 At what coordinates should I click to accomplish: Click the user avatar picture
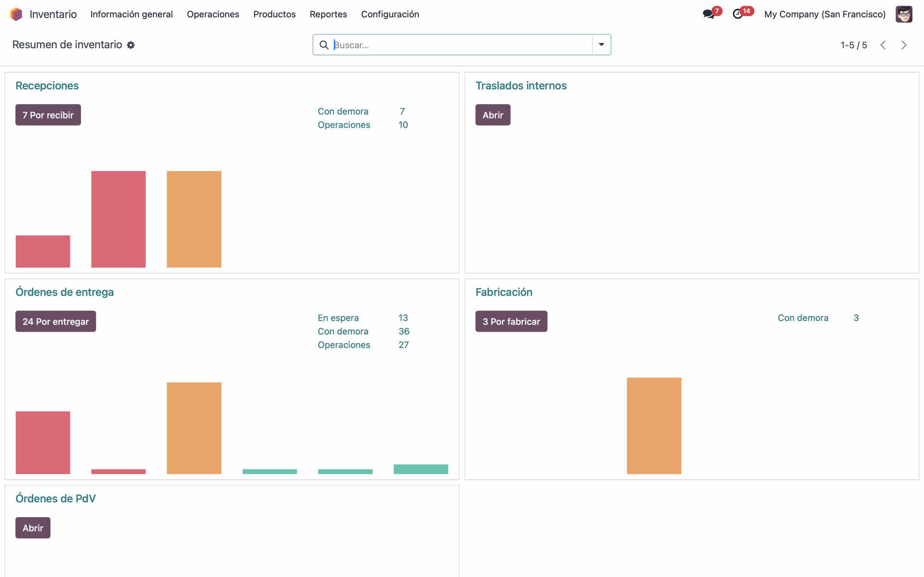click(x=903, y=14)
